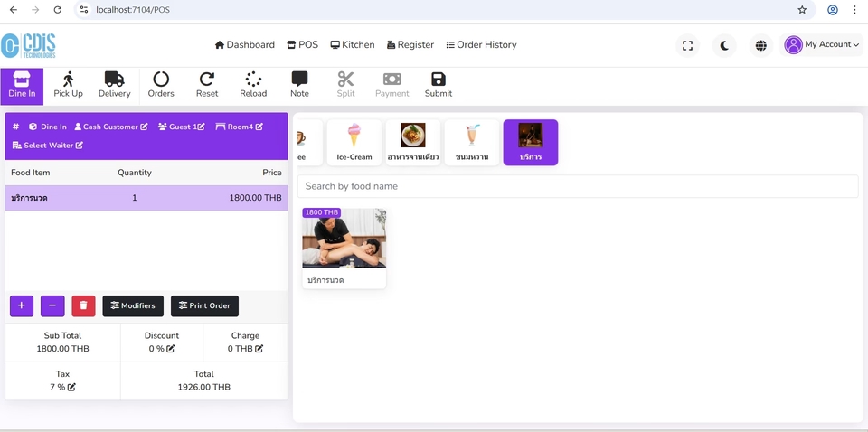
Task: Open the Orders list
Action: [161, 85]
